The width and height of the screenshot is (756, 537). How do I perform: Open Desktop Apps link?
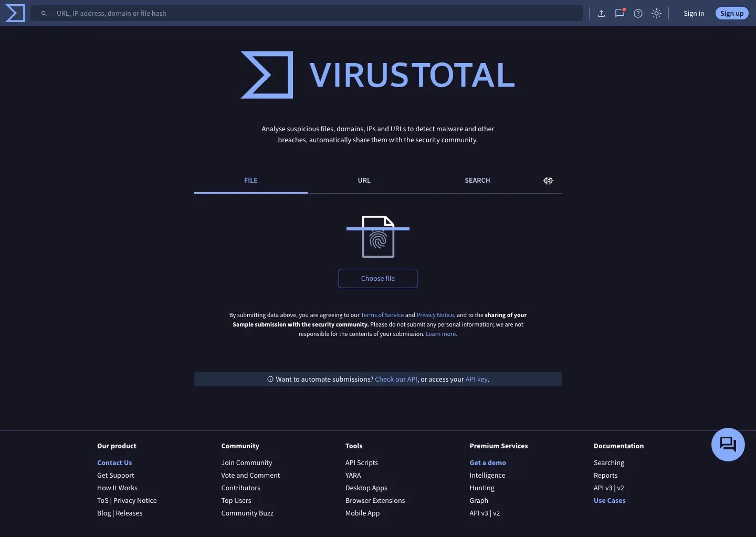[366, 488]
